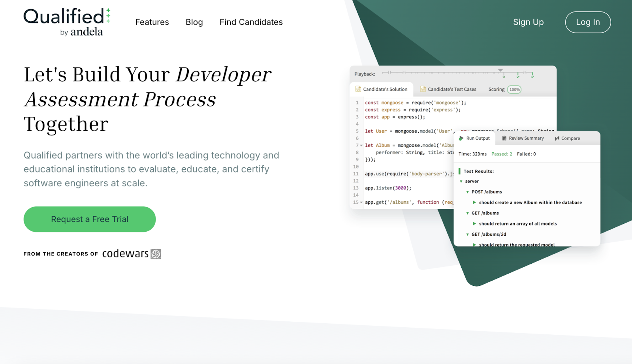This screenshot has height=364, width=632.
Task: Click the 100% scoring badge
Action: tap(514, 90)
